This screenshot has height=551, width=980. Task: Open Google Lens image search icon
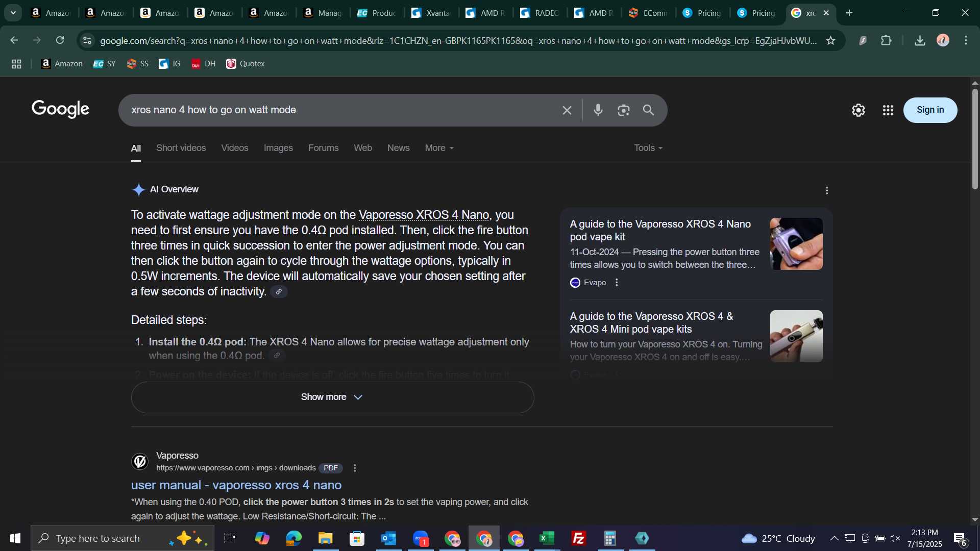[x=623, y=110]
